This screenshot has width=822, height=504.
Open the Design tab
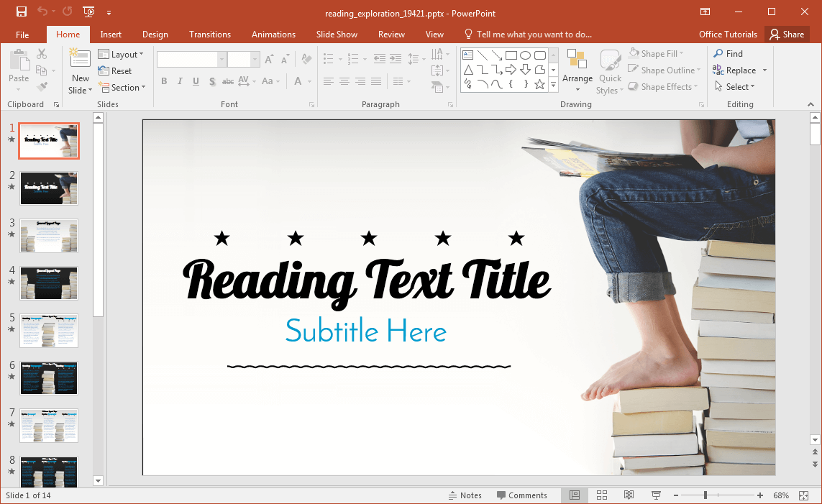point(155,35)
